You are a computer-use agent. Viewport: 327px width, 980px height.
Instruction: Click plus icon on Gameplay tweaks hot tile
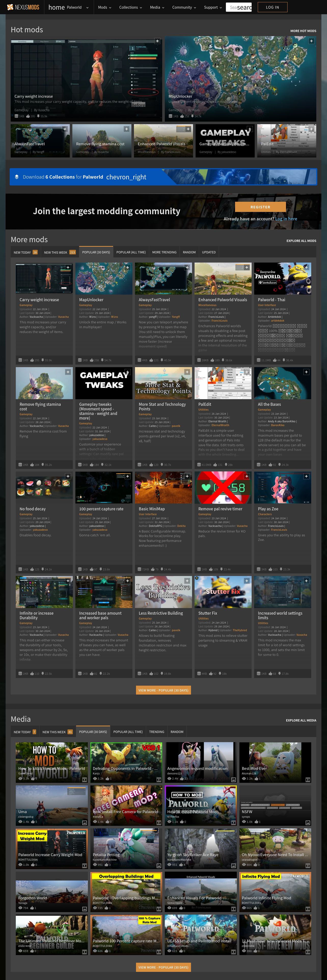(250, 129)
